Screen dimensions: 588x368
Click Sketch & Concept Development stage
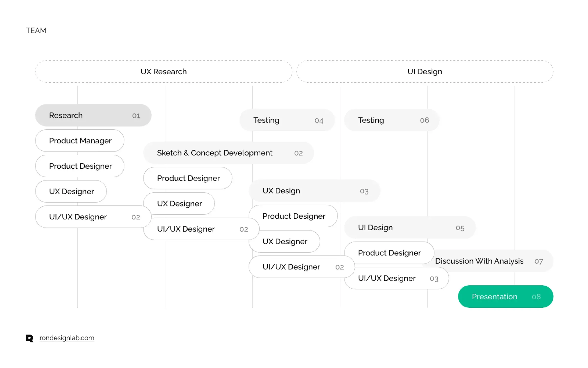(228, 153)
